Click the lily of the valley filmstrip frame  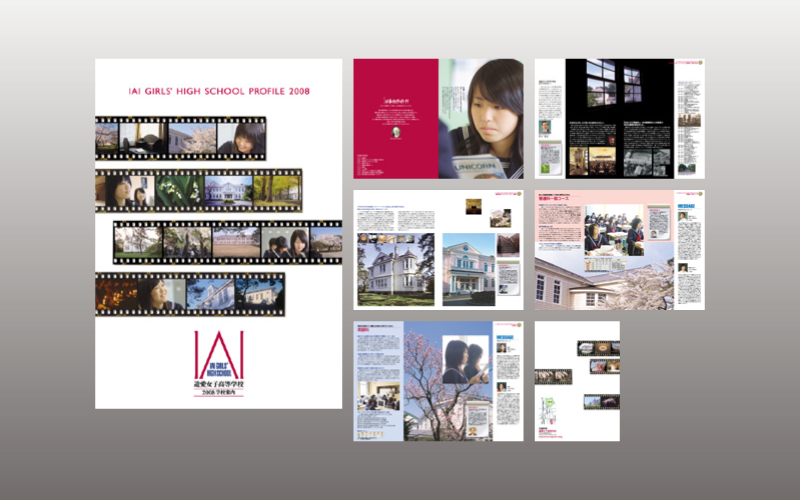click(x=180, y=189)
